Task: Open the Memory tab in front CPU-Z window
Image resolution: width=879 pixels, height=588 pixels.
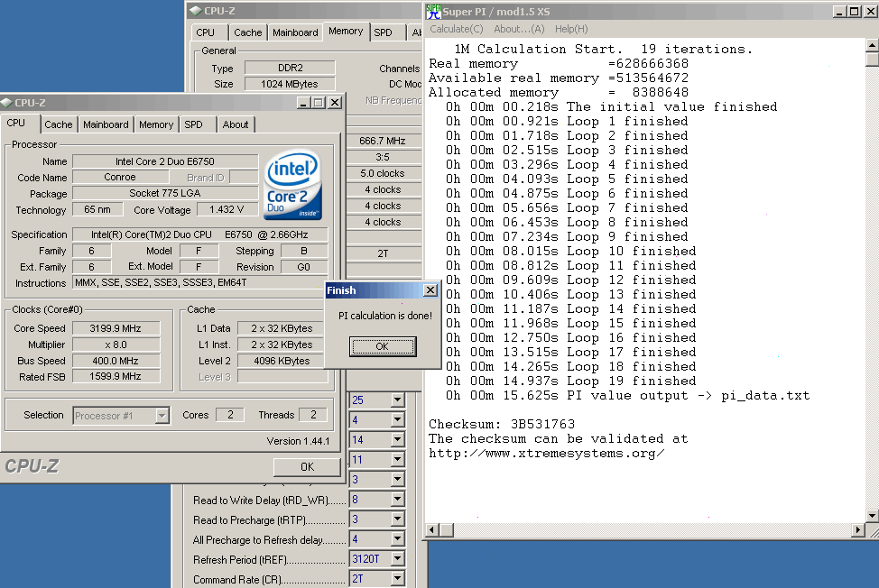Action: pos(156,124)
